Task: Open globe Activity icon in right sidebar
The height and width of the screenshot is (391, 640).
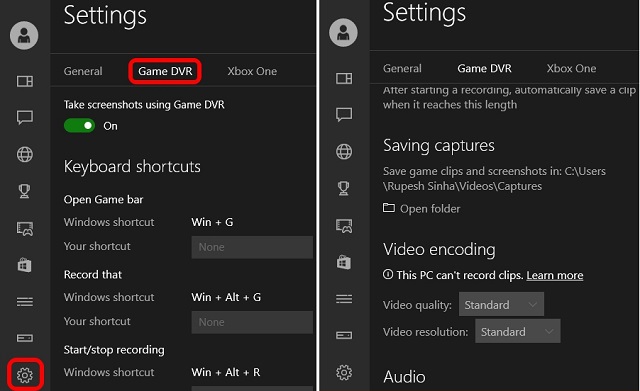Action: (344, 151)
